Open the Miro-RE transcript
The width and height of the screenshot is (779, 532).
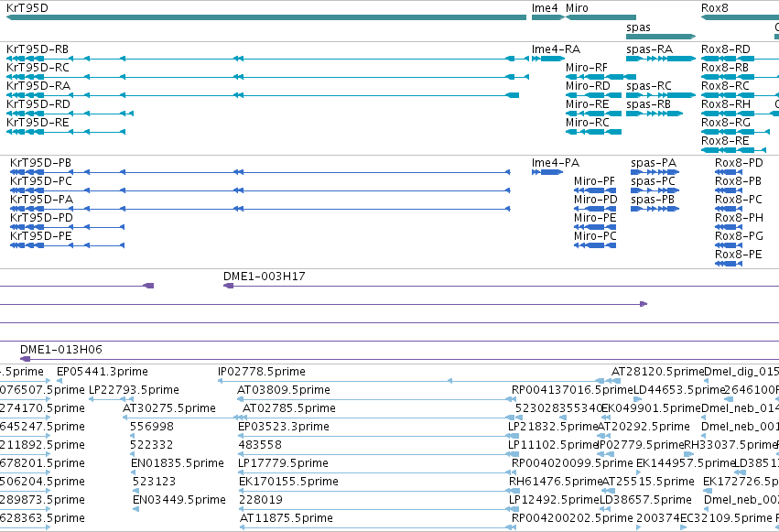click(x=588, y=104)
